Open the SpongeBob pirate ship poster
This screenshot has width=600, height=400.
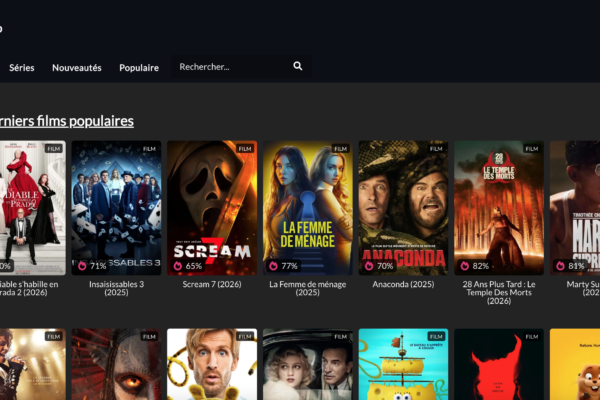click(403, 364)
